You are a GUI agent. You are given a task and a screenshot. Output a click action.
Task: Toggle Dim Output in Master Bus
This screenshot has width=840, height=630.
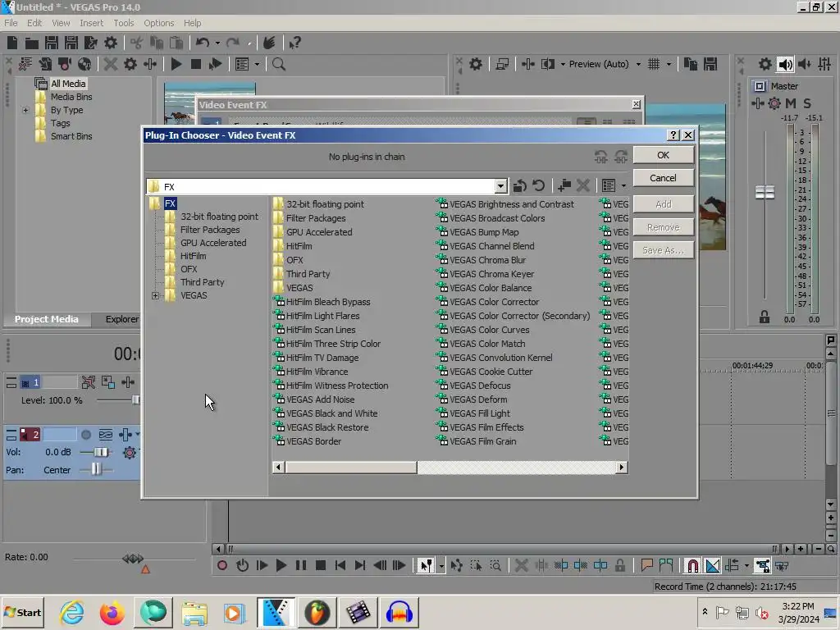click(805, 64)
